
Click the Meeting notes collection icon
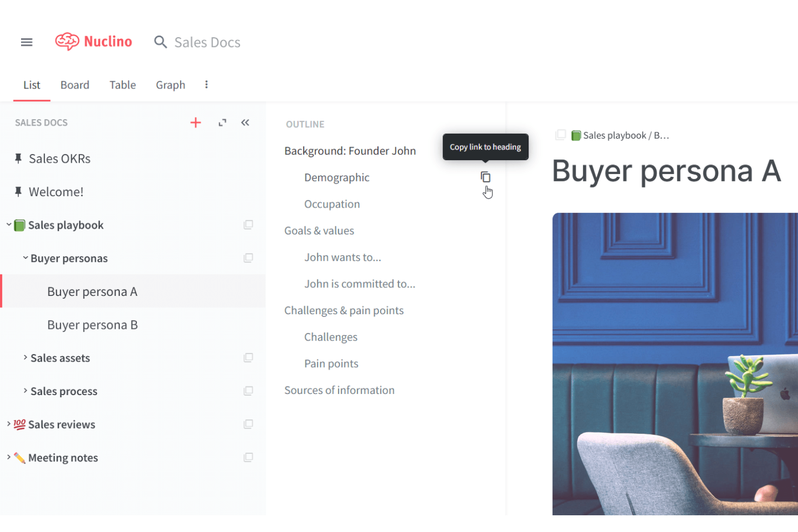click(249, 458)
